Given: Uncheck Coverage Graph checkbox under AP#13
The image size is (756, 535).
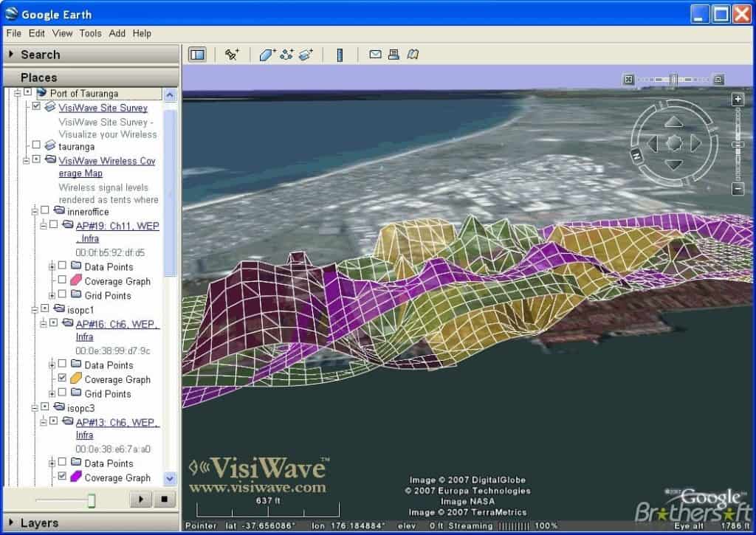Looking at the screenshot, I should 62,476.
